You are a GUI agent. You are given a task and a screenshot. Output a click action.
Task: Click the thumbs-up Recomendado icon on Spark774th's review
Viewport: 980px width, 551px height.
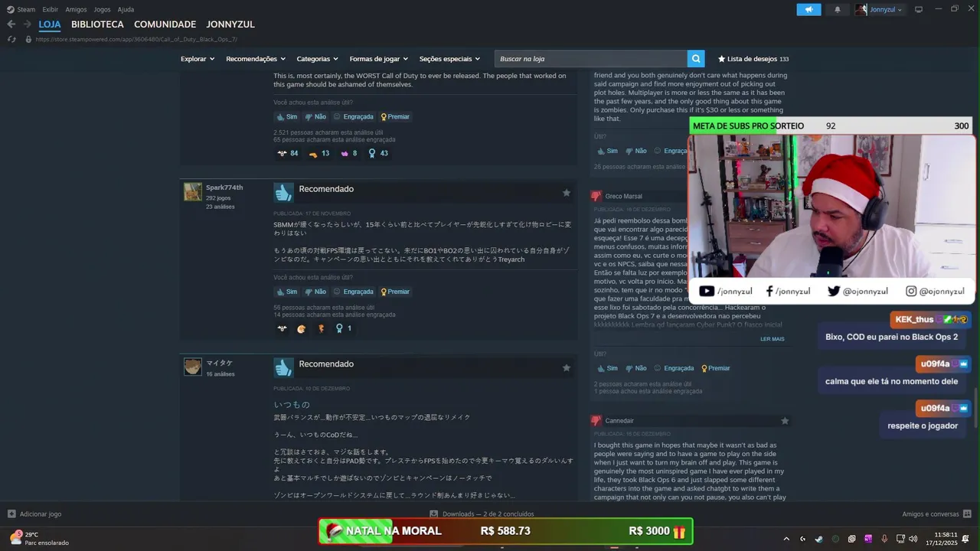coord(283,192)
